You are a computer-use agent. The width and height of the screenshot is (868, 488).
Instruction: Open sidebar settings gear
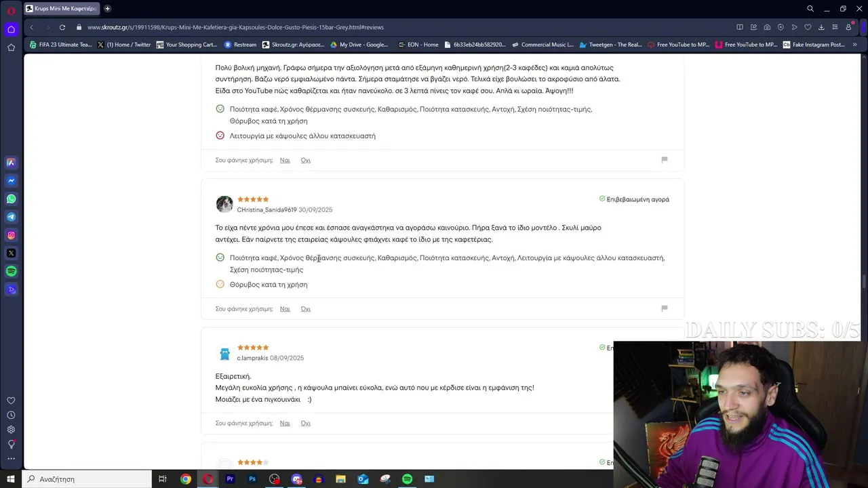click(x=11, y=430)
